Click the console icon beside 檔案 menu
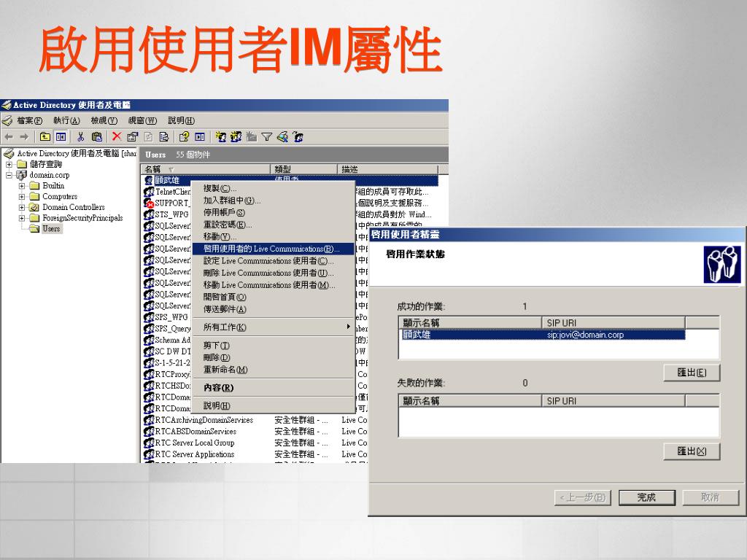Viewport: 747px width, 560px height. [x=7, y=120]
